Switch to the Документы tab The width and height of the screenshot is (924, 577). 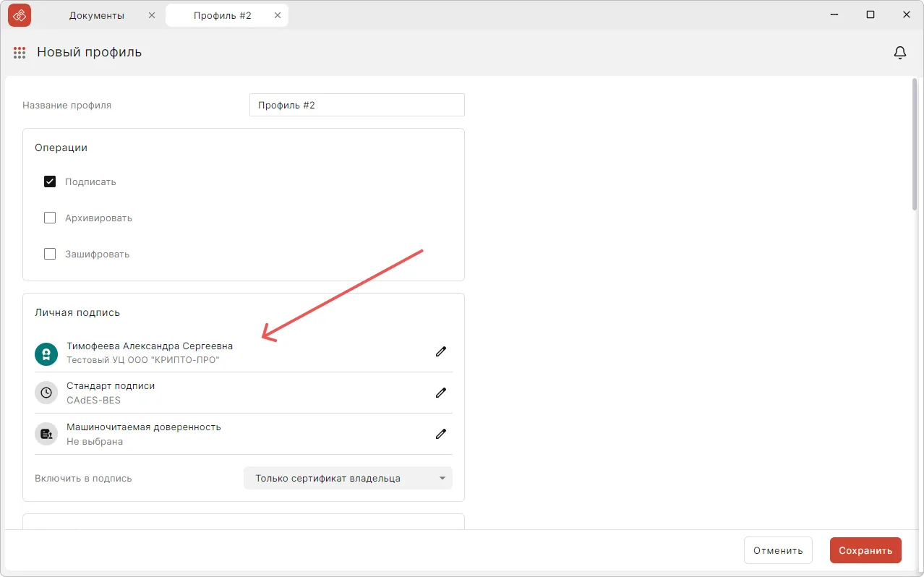pyautogui.click(x=97, y=15)
